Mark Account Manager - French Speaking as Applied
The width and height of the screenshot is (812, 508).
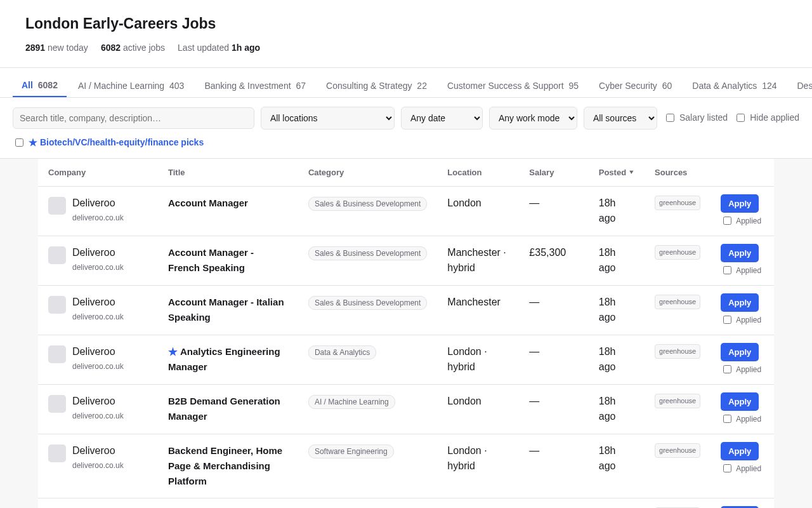tap(727, 270)
